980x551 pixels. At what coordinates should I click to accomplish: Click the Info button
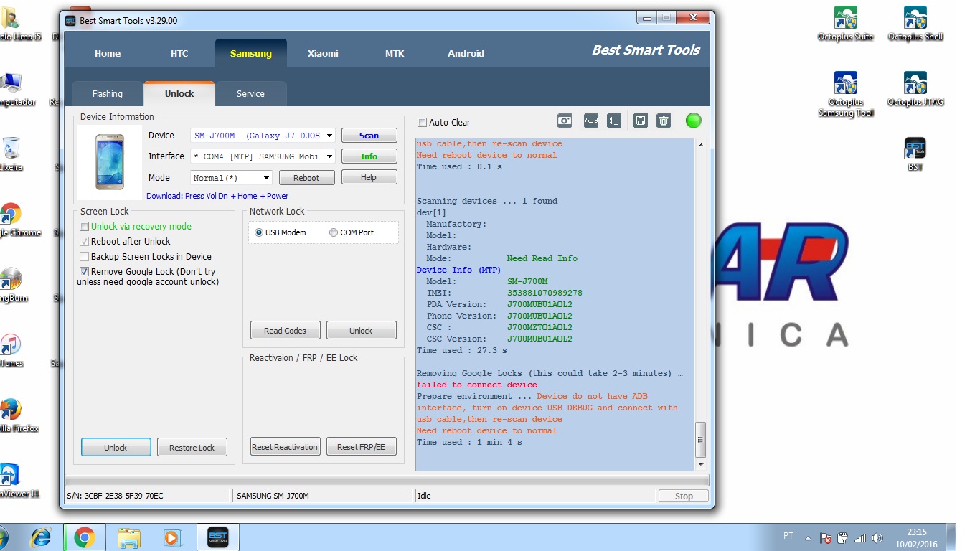tap(369, 156)
